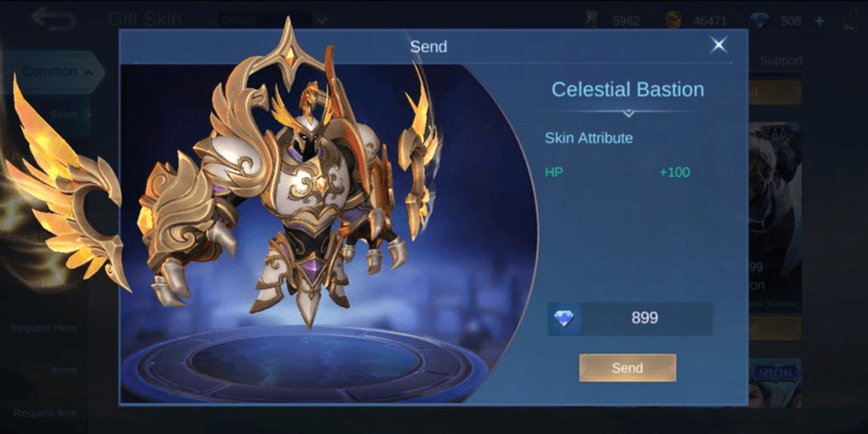868x434 pixels.
Task: Click the ticket currency icon near 5962
Action: (592, 21)
